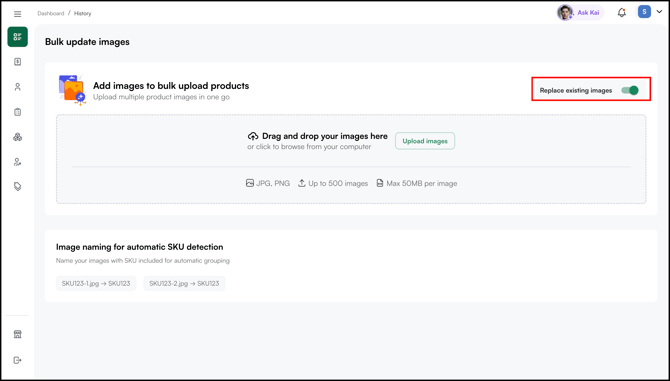The width and height of the screenshot is (670, 381).
Task: Click the History breadcrumb
Action: 82,13
